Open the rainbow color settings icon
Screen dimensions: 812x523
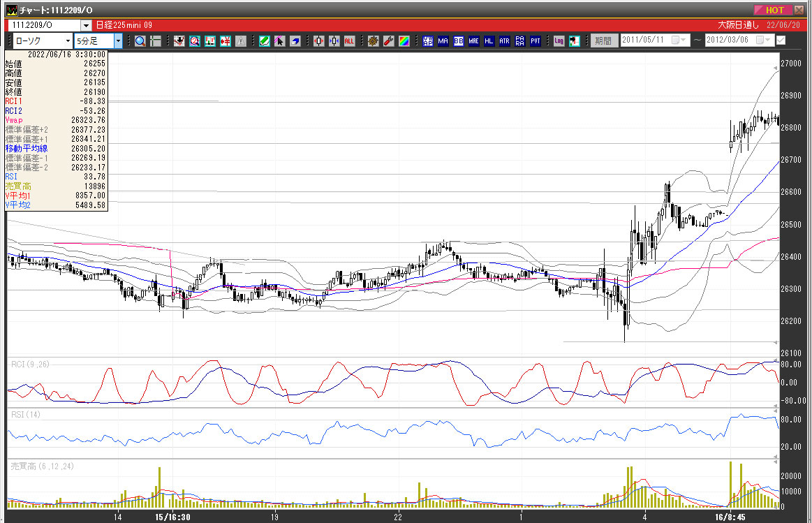click(x=404, y=41)
